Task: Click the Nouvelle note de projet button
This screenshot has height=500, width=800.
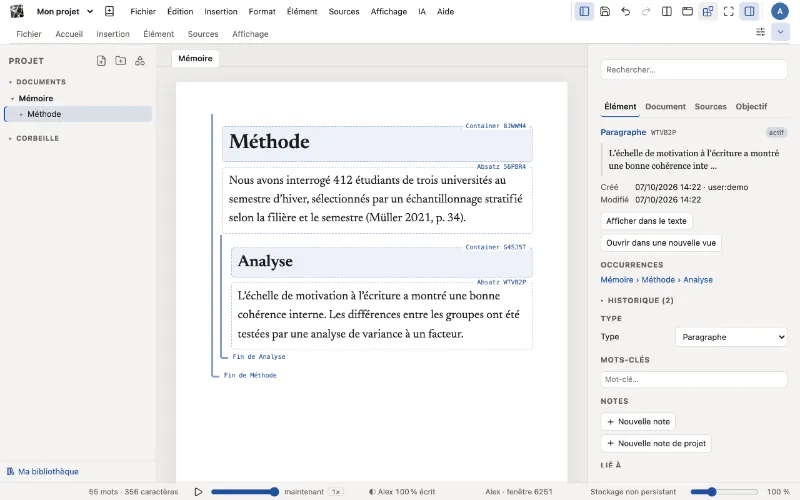Action: 656,443
